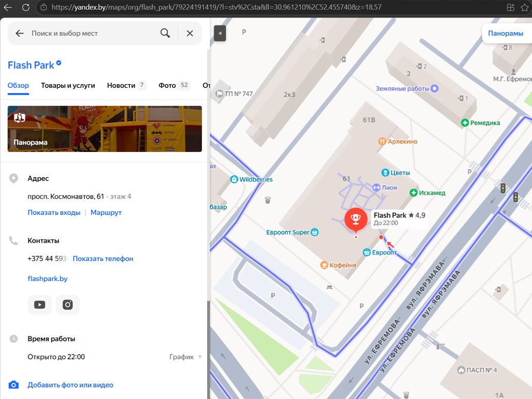Viewport: 532px width, 399px height.
Task: Open the Панорама thumbnail
Action: [x=105, y=129]
